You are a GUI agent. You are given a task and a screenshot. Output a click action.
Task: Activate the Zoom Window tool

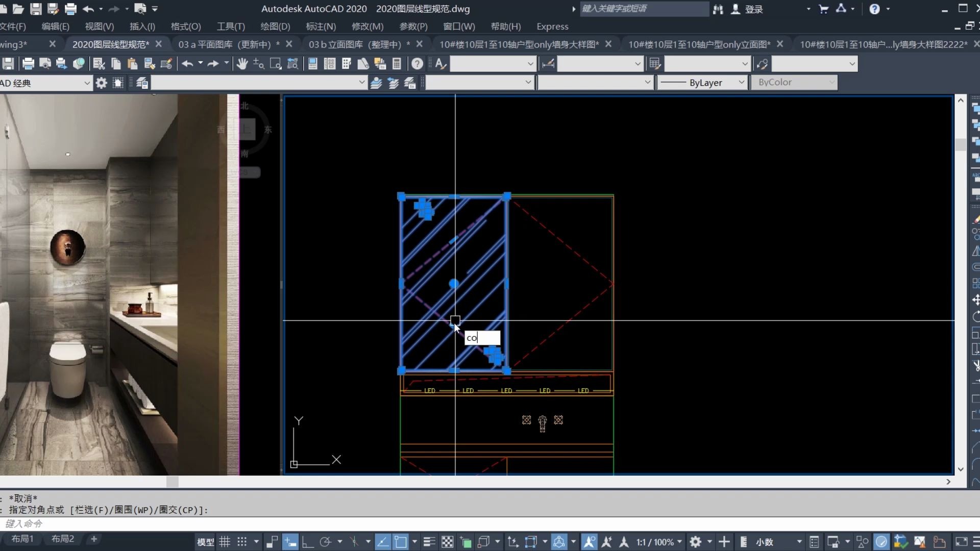(x=276, y=64)
